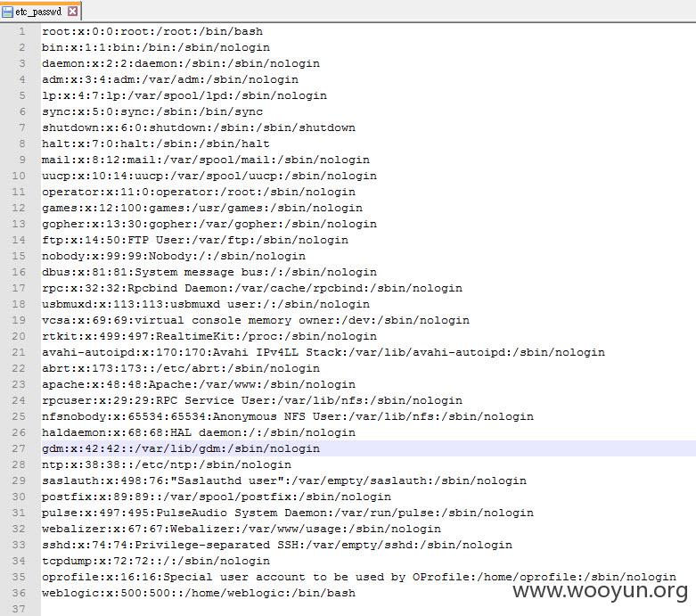The width and height of the screenshot is (696, 616).
Task: Click the saslauth Saslauthd user line
Action: 284,480
